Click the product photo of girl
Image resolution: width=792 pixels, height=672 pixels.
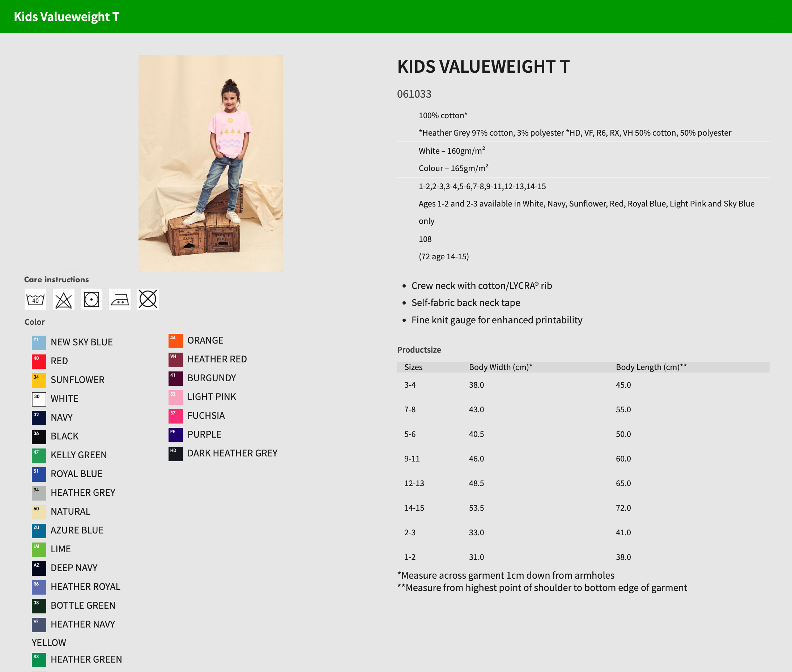(211, 163)
